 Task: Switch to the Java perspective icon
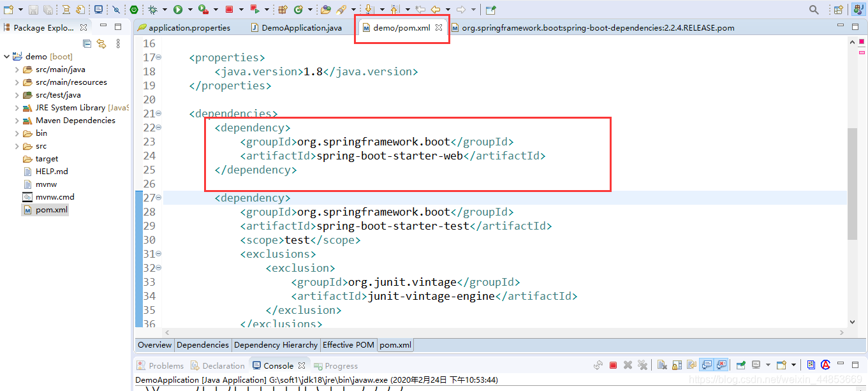(858, 10)
